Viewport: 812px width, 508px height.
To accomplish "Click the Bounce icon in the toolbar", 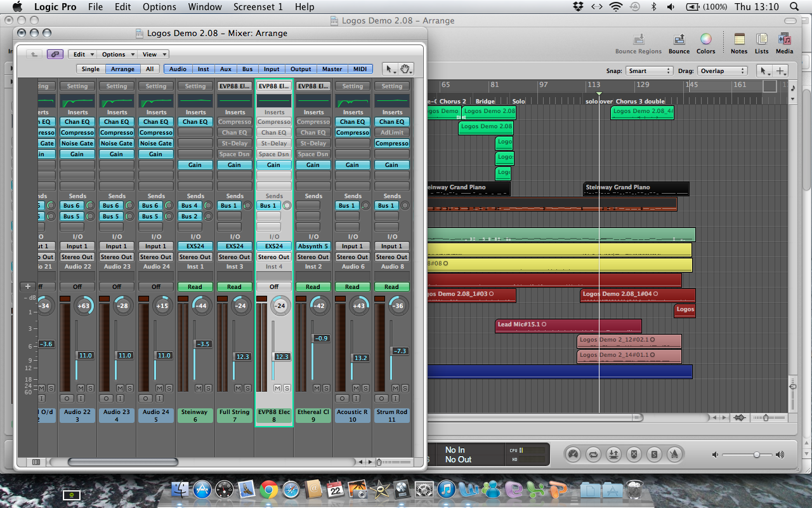I will [679, 40].
